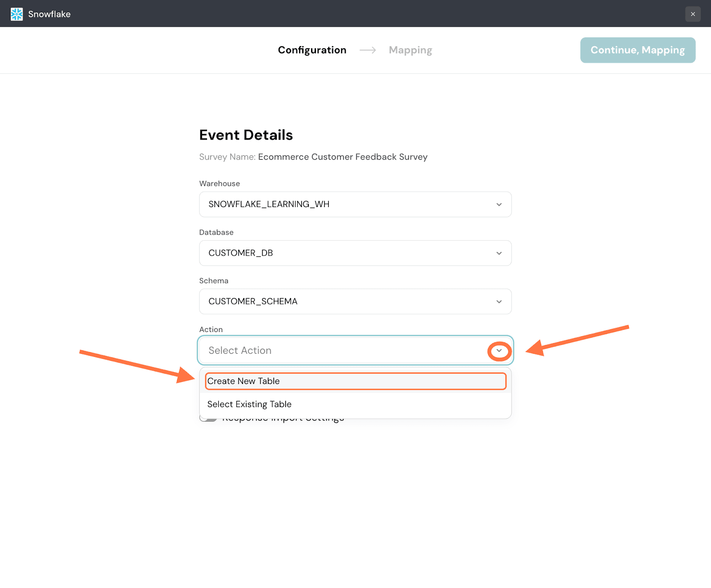Image resolution: width=711 pixels, height=588 pixels.
Task: Pick Select Existing Table option
Action: [x=249, y=404]
